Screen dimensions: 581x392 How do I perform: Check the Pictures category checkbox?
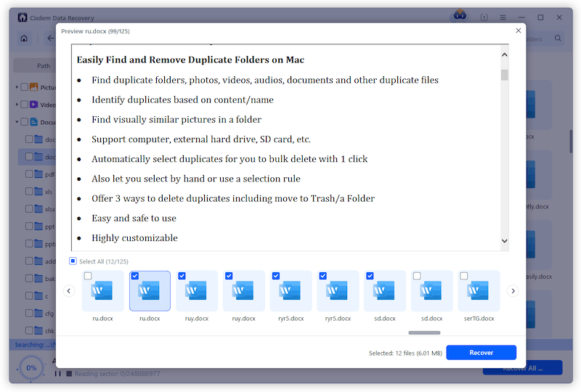[25, 87]
